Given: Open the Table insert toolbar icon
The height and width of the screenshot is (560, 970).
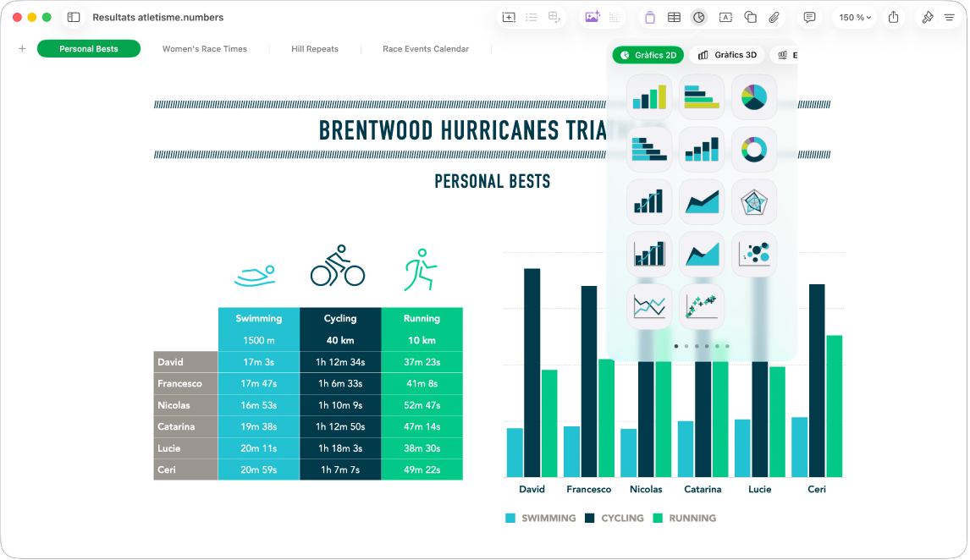Looking at the screenshot, I should [675, 17].
